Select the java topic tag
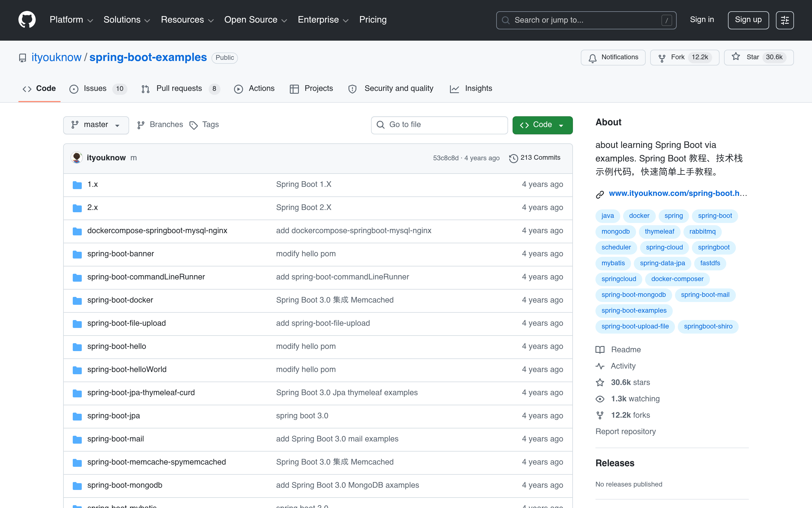This screenshot has height=508, width=812. 607,216
